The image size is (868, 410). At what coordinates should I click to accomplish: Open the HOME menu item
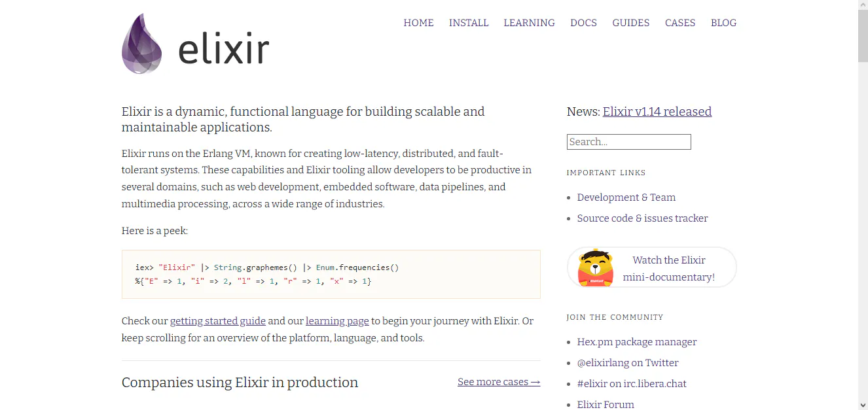coord(418,23)
